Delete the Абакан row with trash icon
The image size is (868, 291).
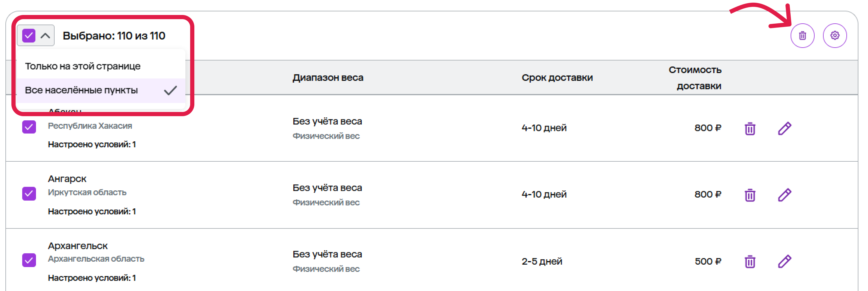750,128
